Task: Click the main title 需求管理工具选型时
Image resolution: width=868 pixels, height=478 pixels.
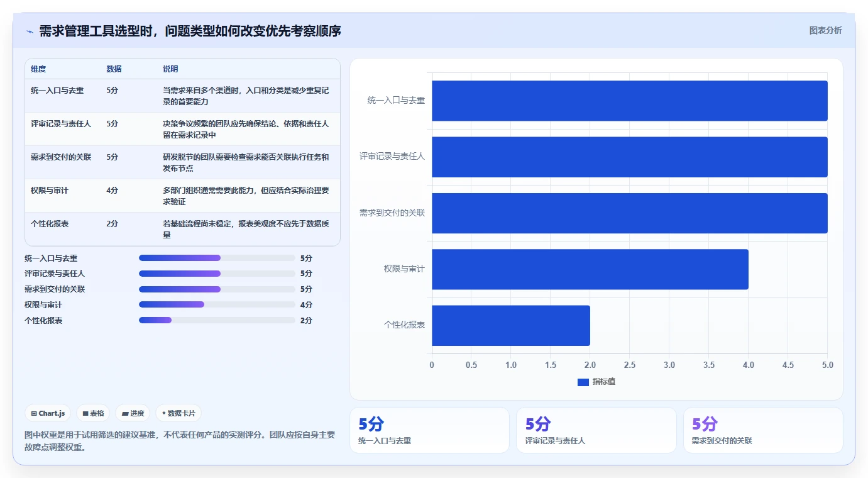Action: (x=190, y=31)
